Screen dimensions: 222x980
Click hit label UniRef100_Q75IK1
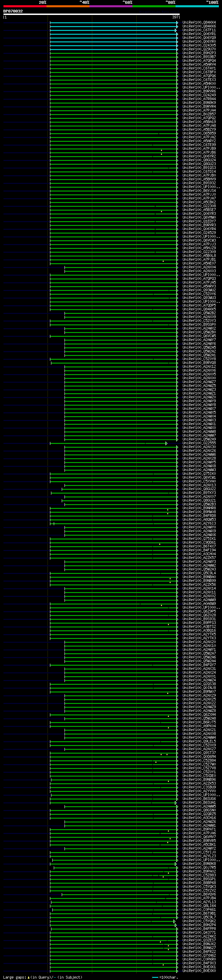coord(199,539)
